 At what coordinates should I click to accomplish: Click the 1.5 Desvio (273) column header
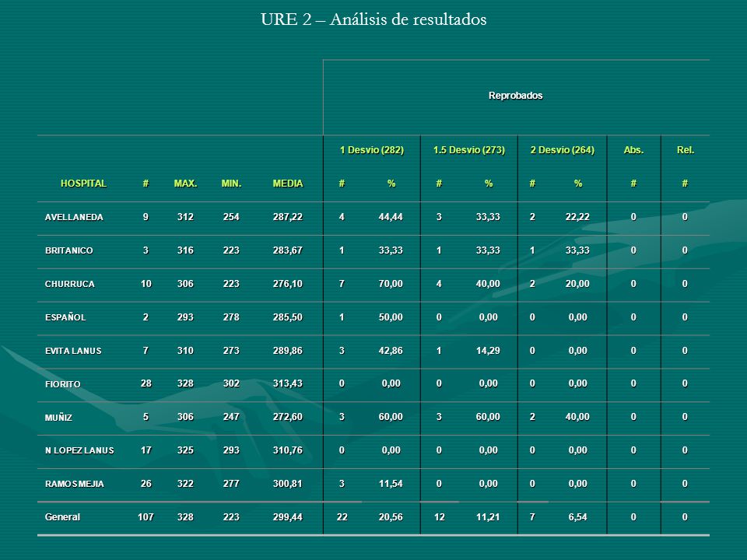tap(468, 150)
